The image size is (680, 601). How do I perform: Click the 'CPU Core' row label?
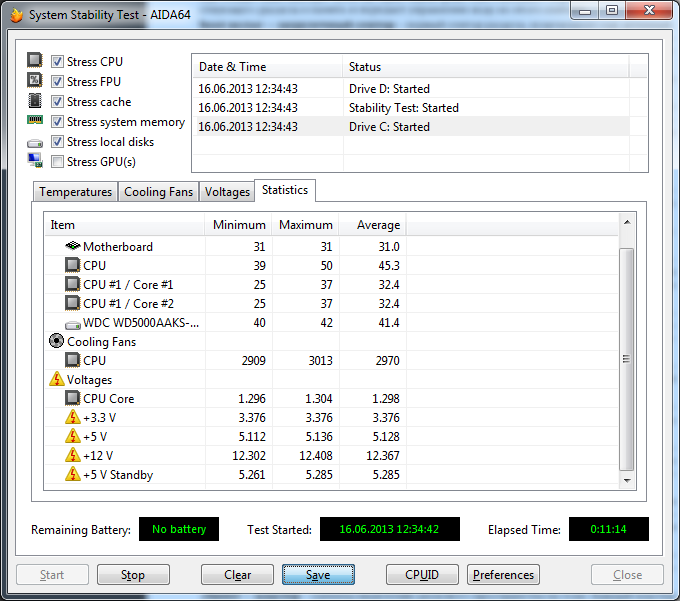(108, 398)
